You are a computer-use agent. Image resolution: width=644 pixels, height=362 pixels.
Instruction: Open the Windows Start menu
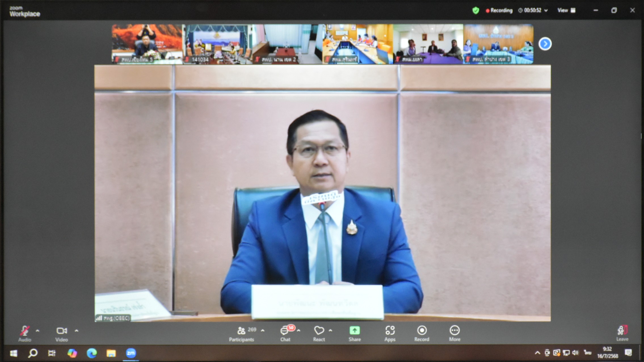coord(13,353)
